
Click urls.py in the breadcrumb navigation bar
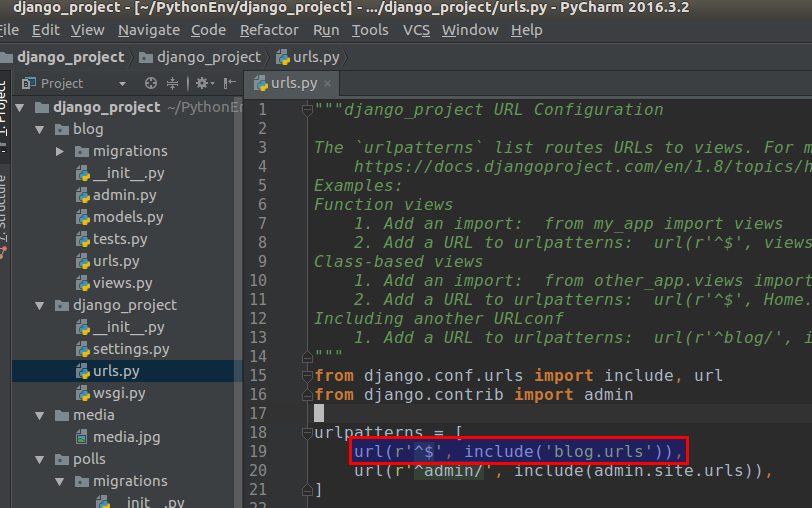click(312, 57)
